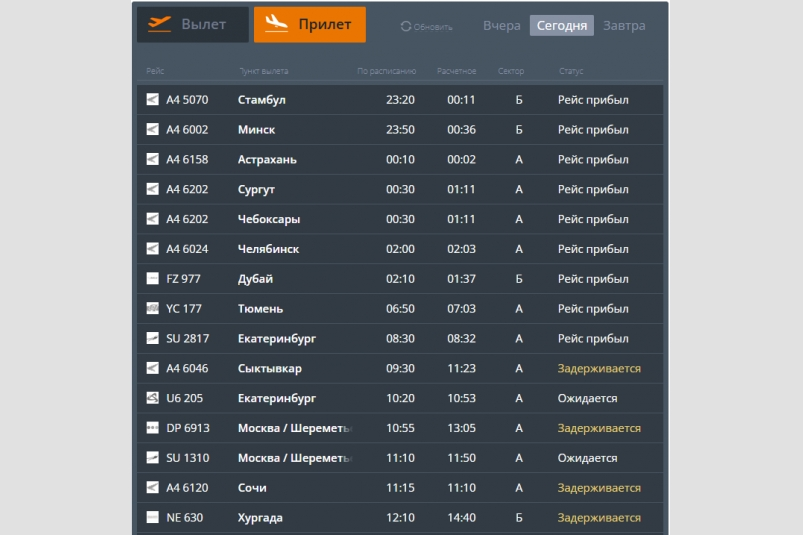Show flights for Вчера
Viewport: 803px width, 535px height.
[x=502, y=26]
